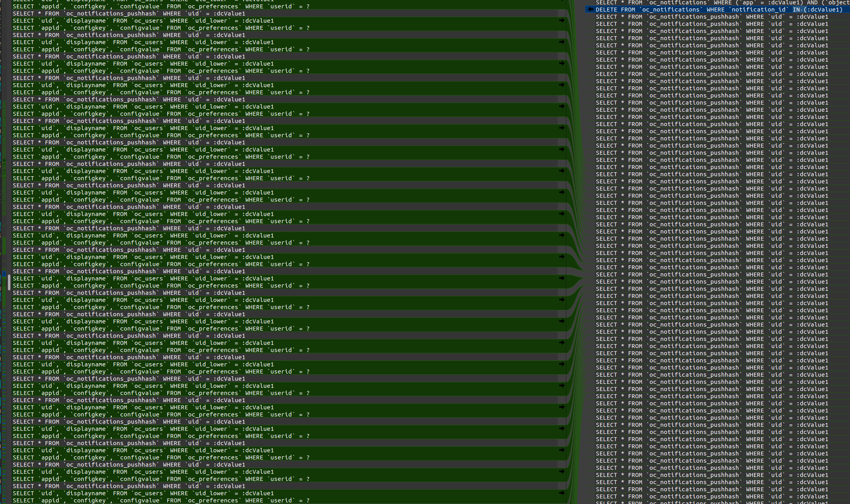Click the topmost fully visible right-pointing merge arrow

[x=562, y=20]
